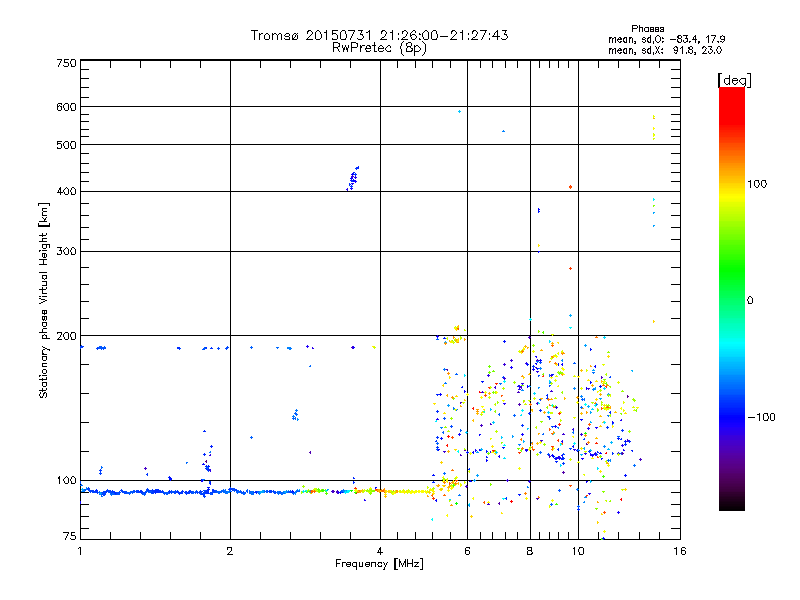Click the y-axis label "400"
The height and width of the screenshot is (600, 800).
click(x=66, y=191)
